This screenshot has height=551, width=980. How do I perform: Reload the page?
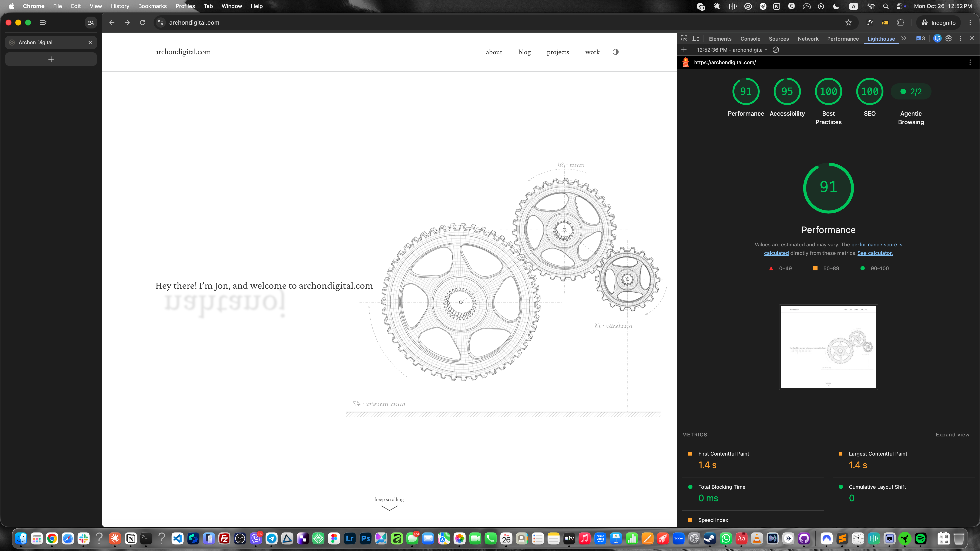(x=142, y=23)
